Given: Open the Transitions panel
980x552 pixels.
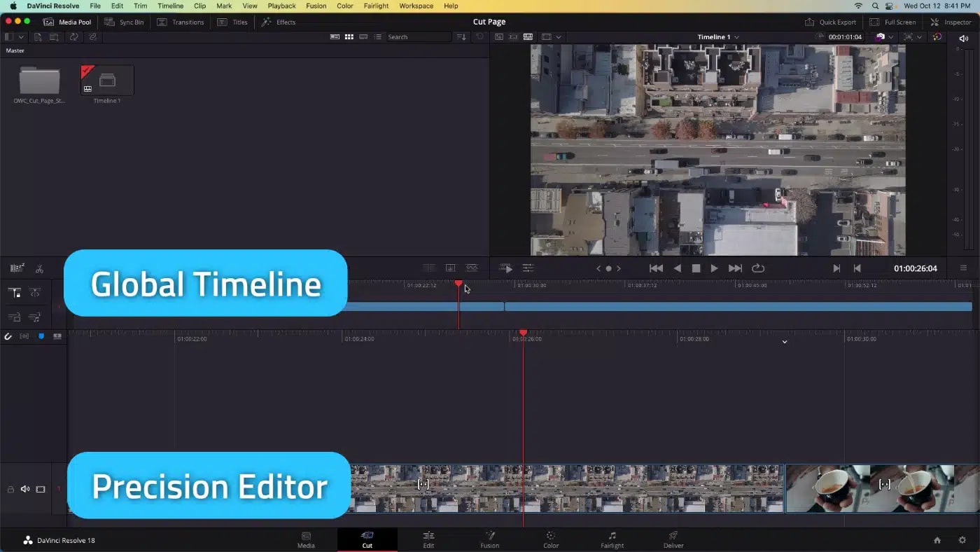Looking at the screenshot, I should pos(181,22).
